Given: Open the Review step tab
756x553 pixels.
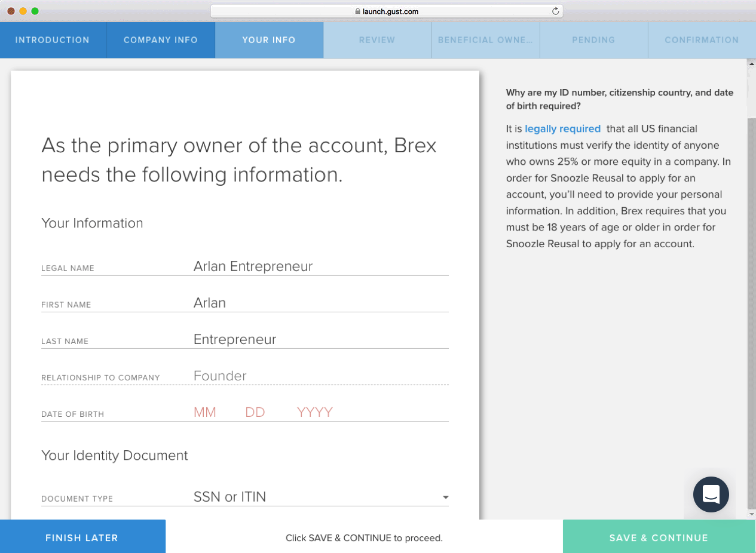Looking at the screenshot, I should (377, 40).
